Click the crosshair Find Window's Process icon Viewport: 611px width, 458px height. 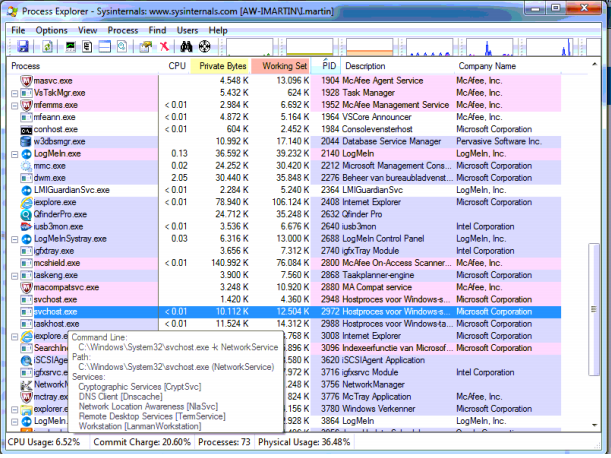[x=205, y=46]
